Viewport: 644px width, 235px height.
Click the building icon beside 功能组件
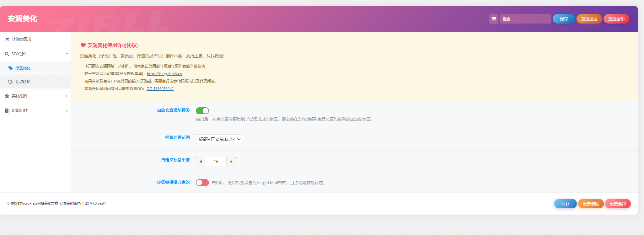tap(7, 111)
